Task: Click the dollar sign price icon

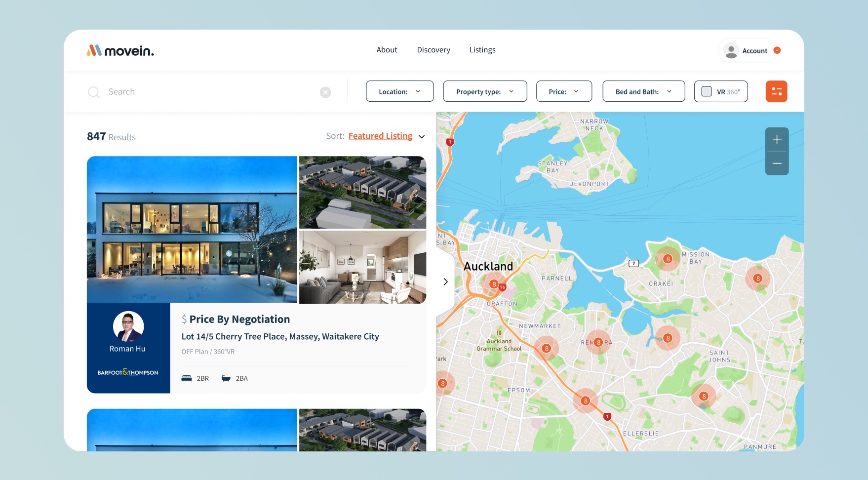Action: (x=184, y=320)
